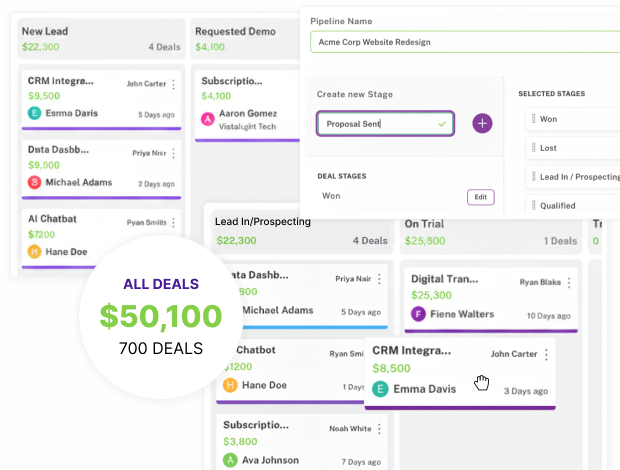
Task: Open the Dnta Dasbb... deal title
Action: point(59,150)
